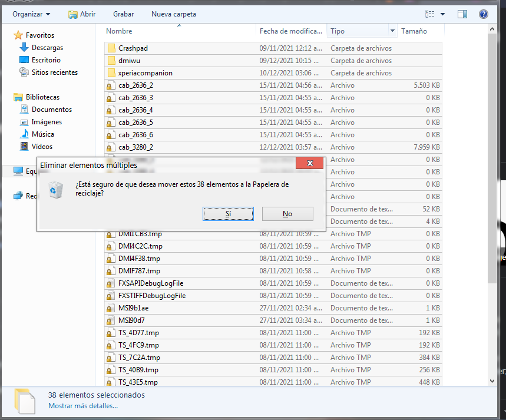
Task: Click the scroll up arrow of file list
Action: 492,29
